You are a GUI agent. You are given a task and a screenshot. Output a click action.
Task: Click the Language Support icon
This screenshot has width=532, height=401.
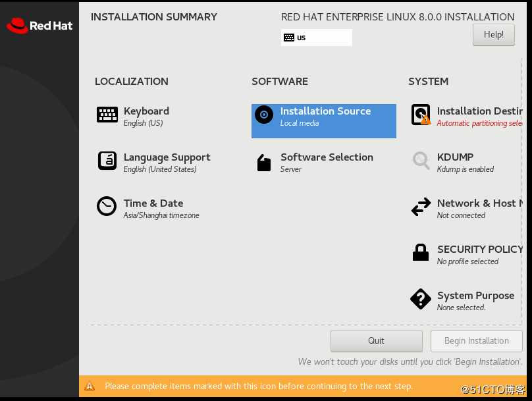(x=107, y=161)
